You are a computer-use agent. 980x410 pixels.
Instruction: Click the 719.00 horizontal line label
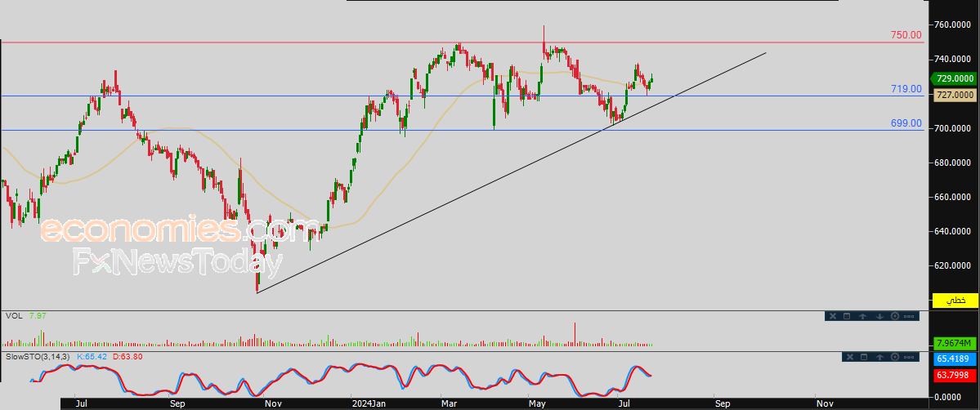(x=906, y=89)
